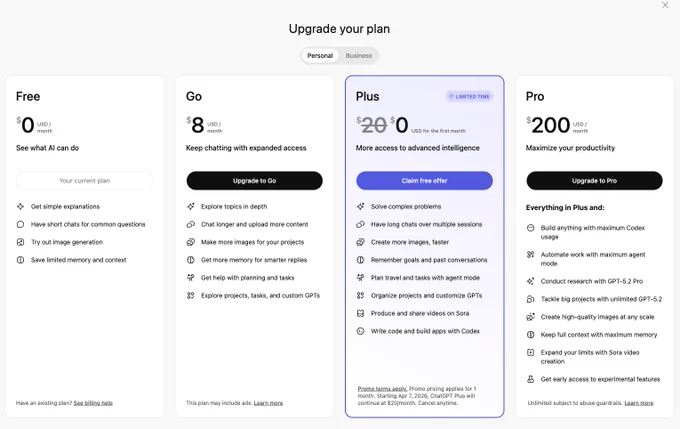This screenshot has height=429, width=680.
Task: Click the Upgrade to Go button
Action: pyautogui.click(x=255, y=180)
